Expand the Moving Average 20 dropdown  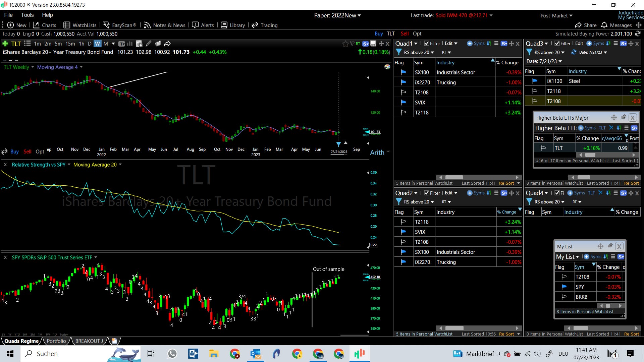coord(120,165)
